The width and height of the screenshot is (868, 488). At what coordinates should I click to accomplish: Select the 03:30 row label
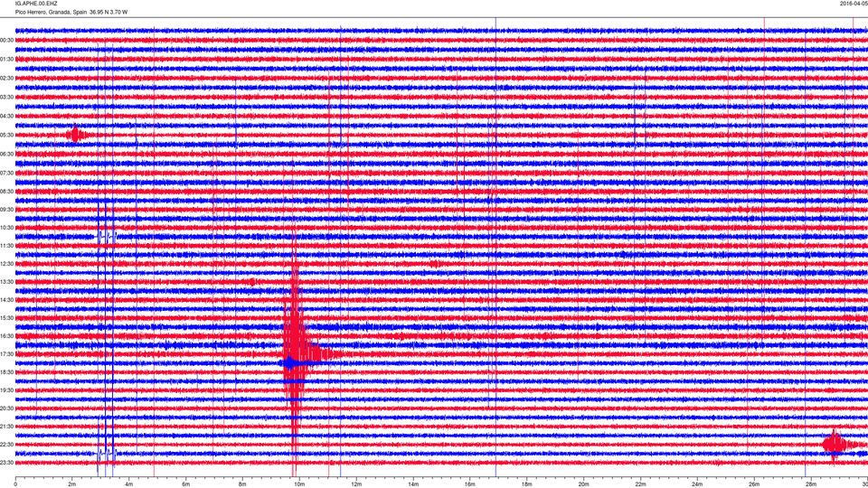pos(6,98)
